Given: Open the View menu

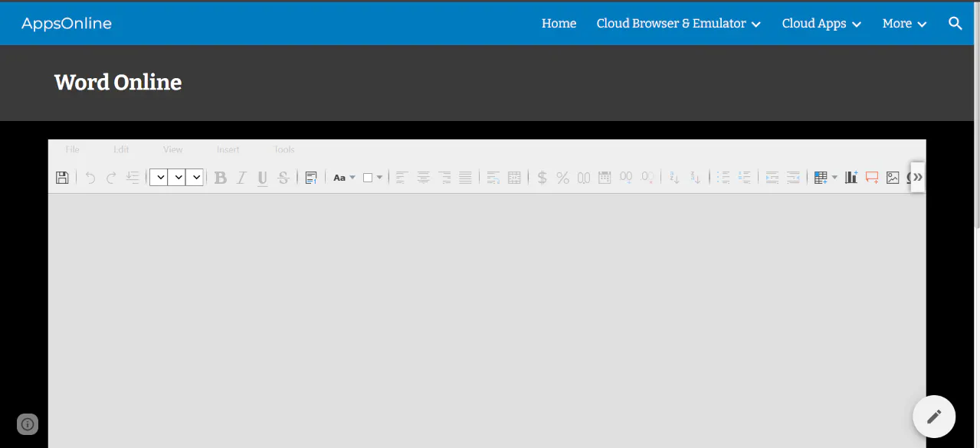Looking at the screenshot, I should point(173,149).
